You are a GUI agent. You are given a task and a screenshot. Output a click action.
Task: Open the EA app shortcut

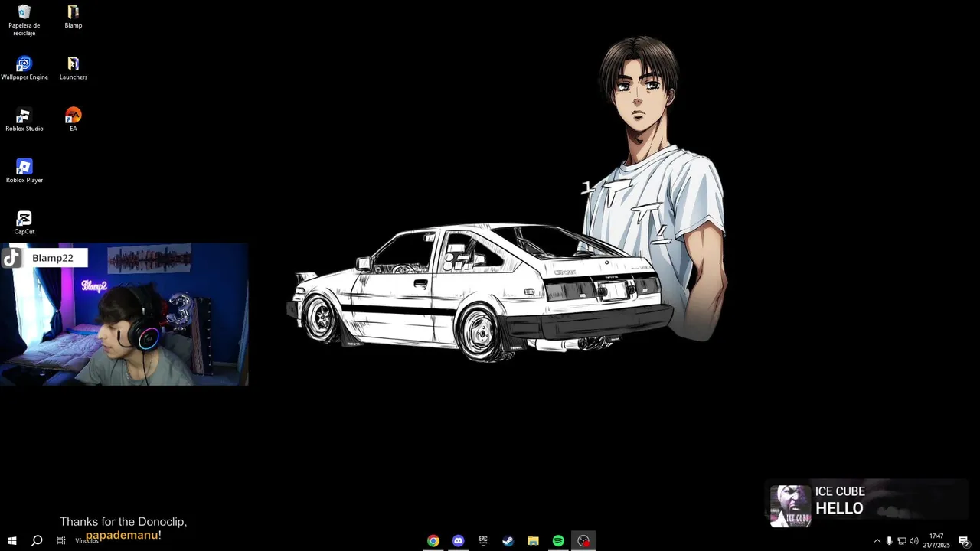point(73,119)
